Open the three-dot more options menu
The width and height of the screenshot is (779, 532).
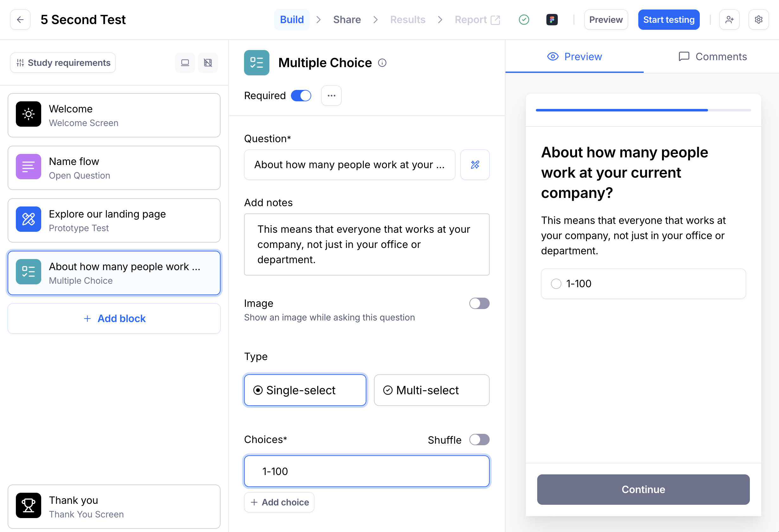coord(331,96)
